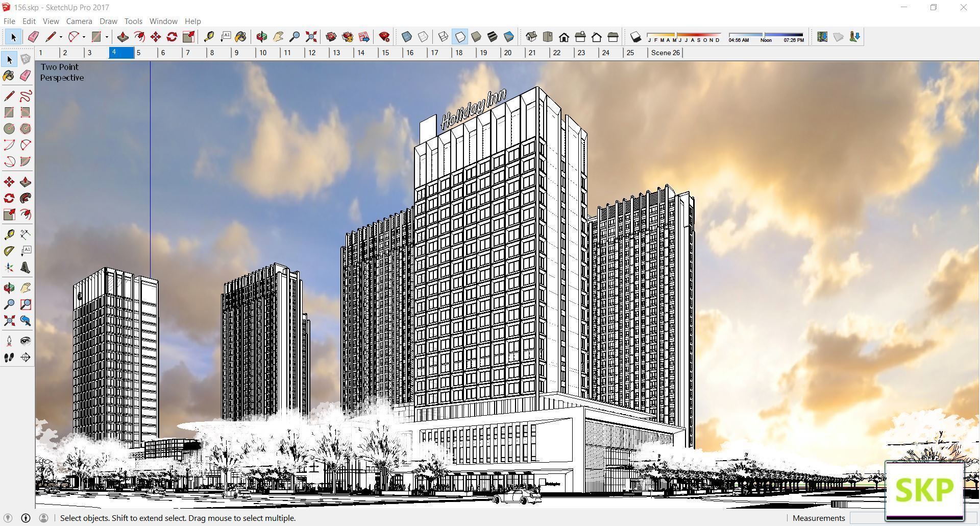980x526 pixels.
Task: Click Iso standard view button
Action: pyautogui.click(x=531, y=37)
